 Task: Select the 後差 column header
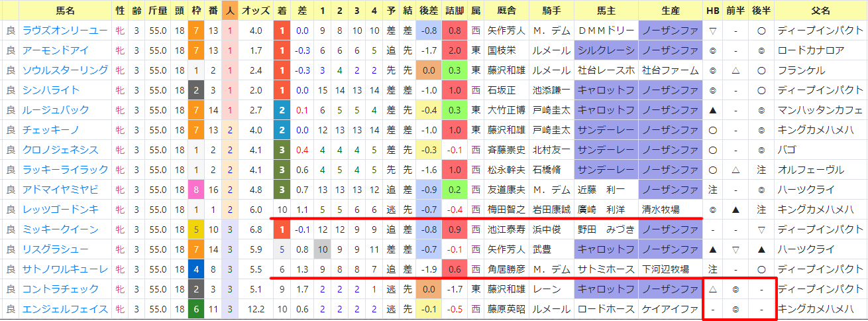[428, 11]
